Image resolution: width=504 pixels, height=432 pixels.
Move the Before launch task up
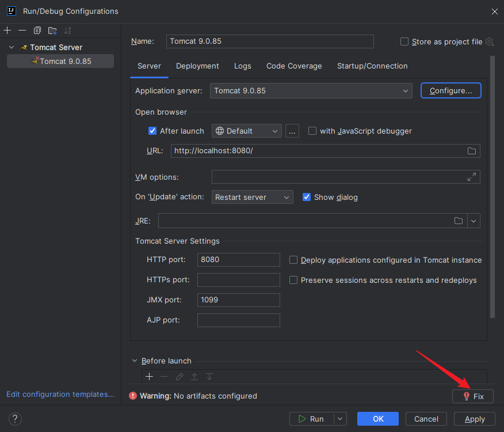(x=194, y=377)
